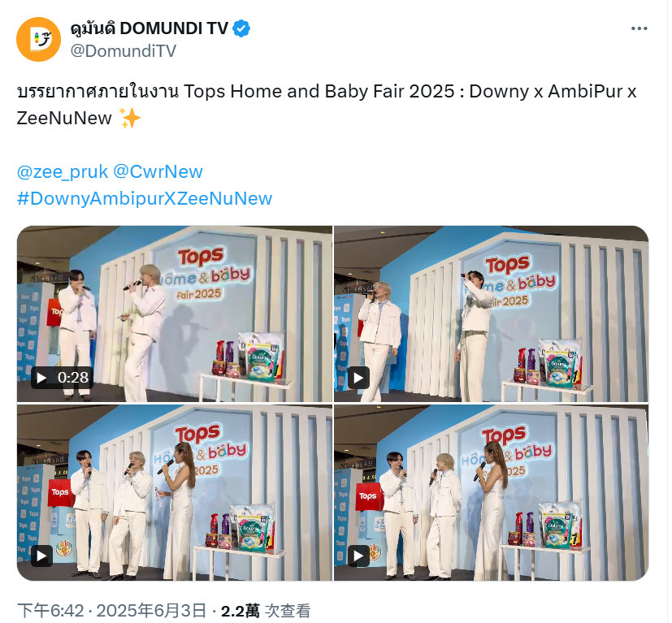Open the @DomundiTV handle

pyautogui.click(x=123, y=50)
